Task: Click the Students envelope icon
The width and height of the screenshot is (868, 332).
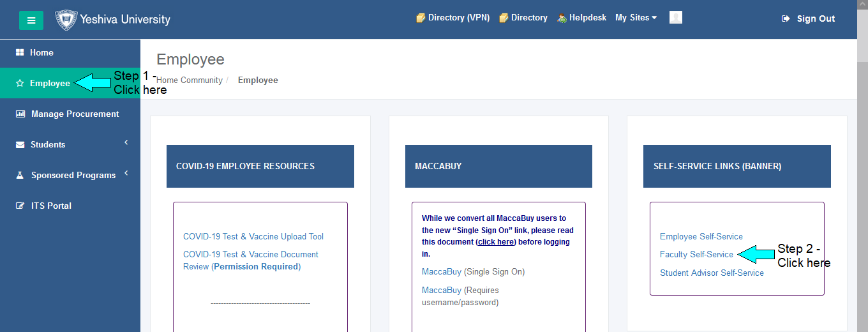Action: click(x=20, y=144)
